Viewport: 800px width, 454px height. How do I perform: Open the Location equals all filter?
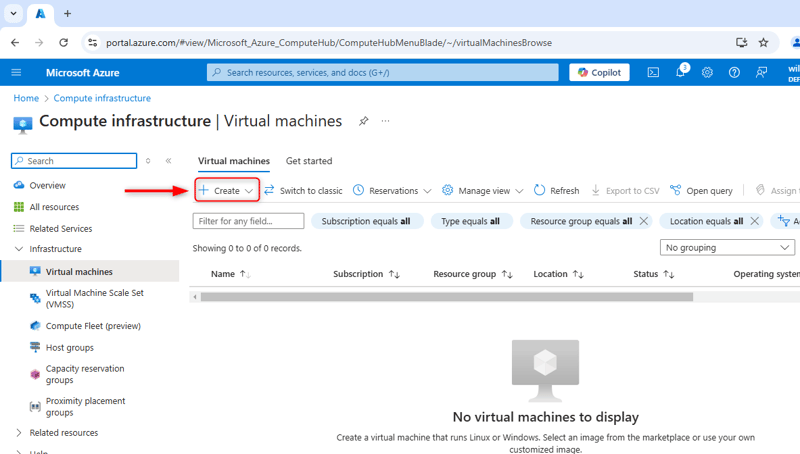pyautogui.click(x=706, y=221)
